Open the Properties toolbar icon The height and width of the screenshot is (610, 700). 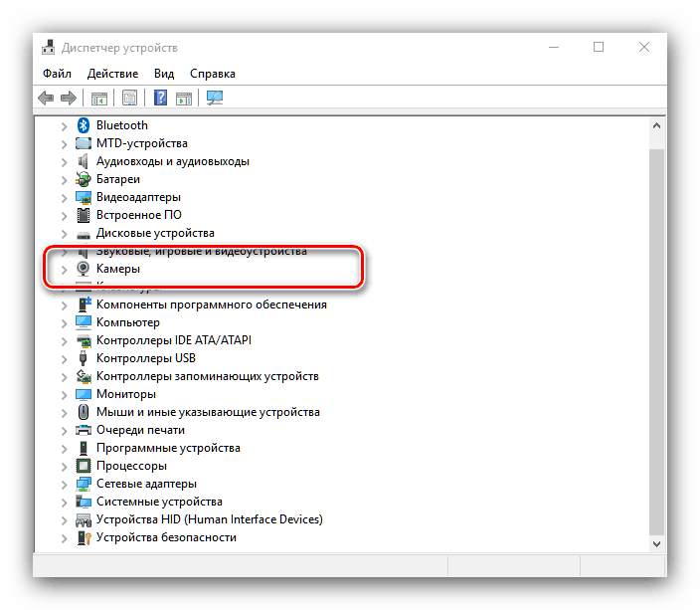coord(130,98)
